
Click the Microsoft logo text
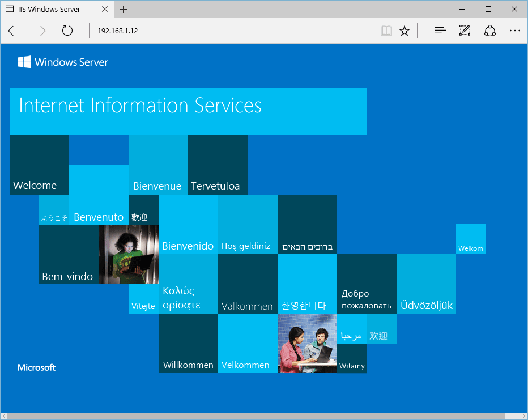pyautogui.click(x=36, y=367)
